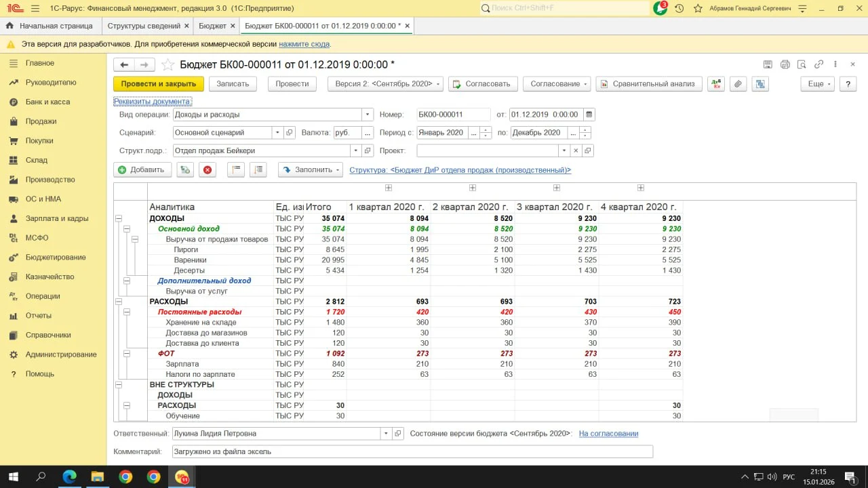The height and width of the screenshot is (488, 868).
Task: Open Google Chrome from the Windows taskbar
Action: [125, 476]
